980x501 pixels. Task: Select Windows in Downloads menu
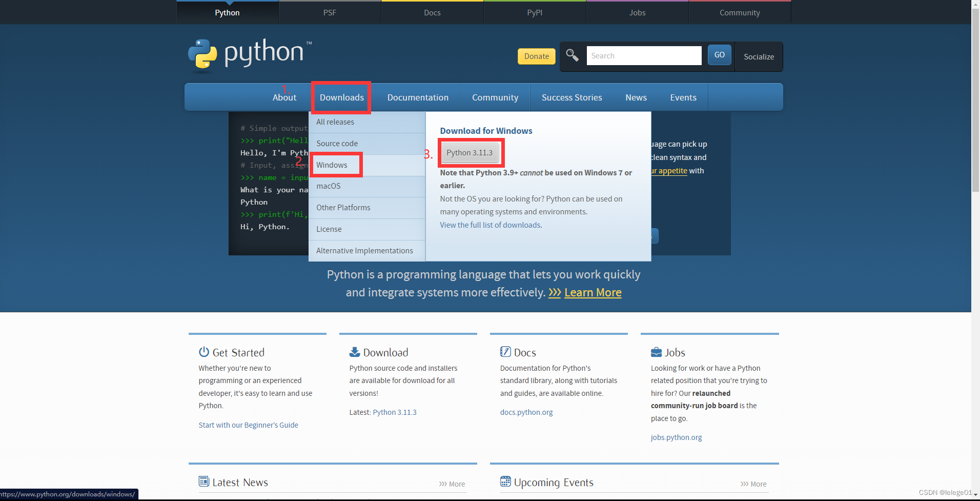(367, 165)
